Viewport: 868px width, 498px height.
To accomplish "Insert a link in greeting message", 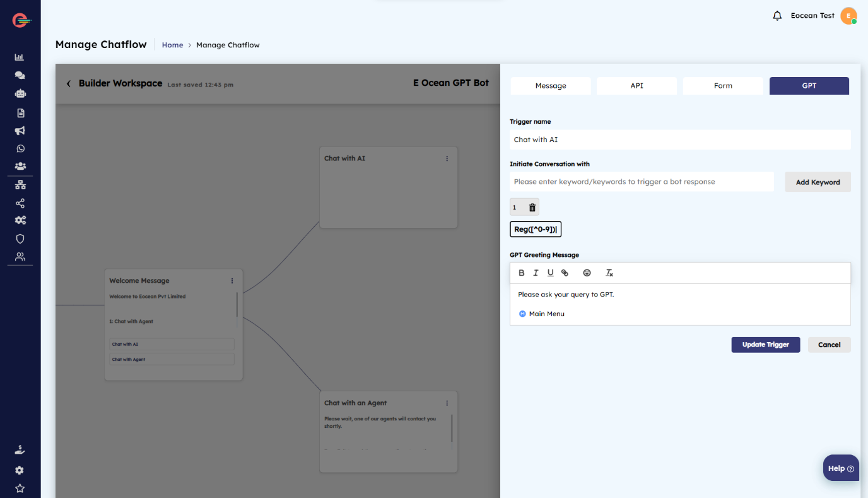I will (x=565, y=273).
